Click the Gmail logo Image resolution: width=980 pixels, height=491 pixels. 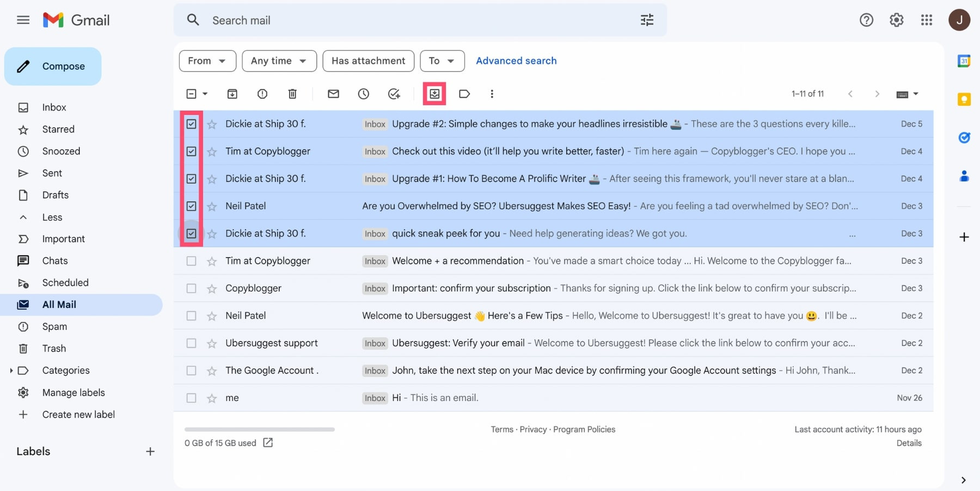pyautogui.click(x=76, y=20)
